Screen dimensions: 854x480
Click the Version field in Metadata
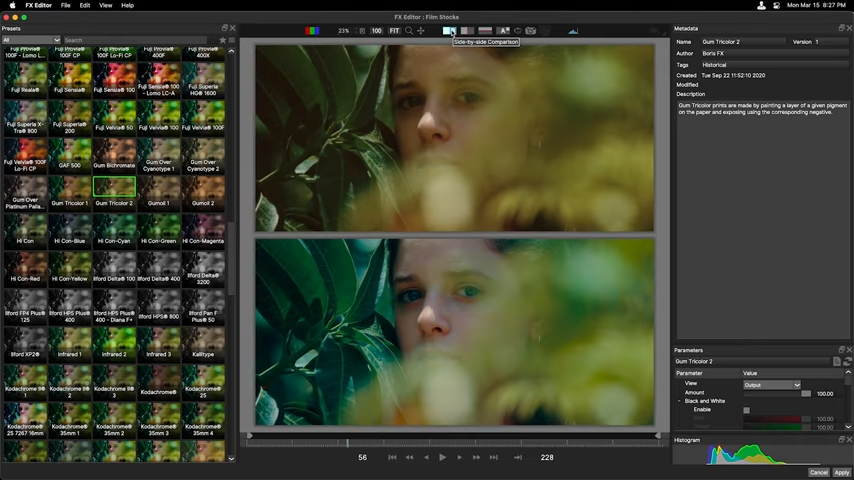pos(831,42)
